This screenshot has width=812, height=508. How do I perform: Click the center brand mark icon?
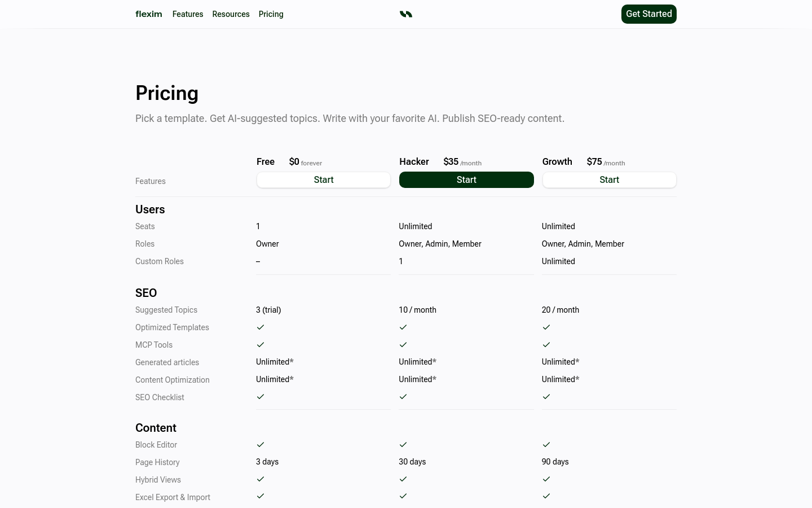tap(406, 14)
